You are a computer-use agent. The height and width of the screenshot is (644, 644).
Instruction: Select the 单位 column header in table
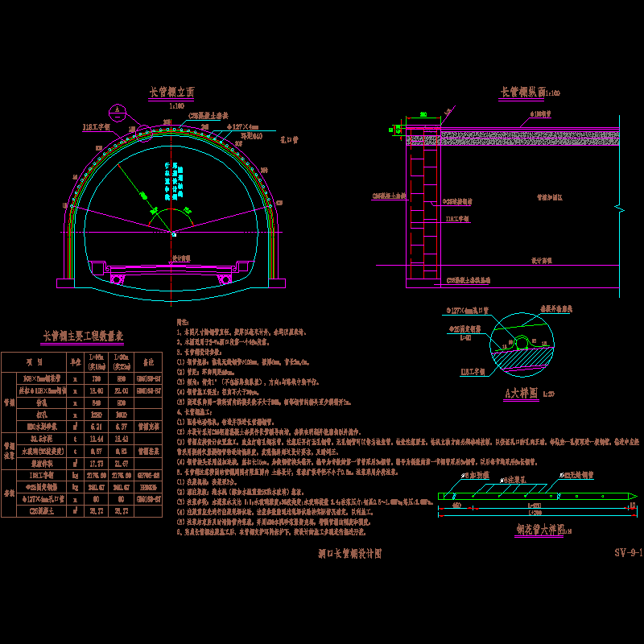click(x=75, y=361)
